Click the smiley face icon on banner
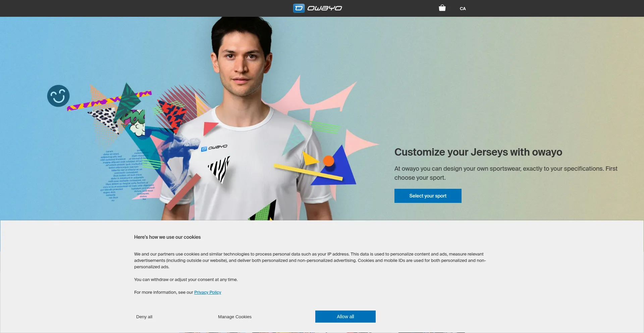The image size is (644, 333). 58,96
